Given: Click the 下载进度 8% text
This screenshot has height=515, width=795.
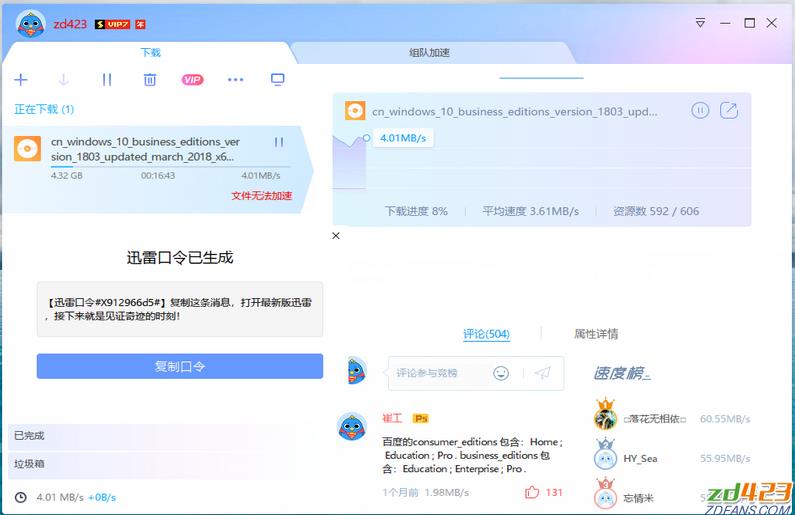Looking at the screenshot, I should [416, 211].
